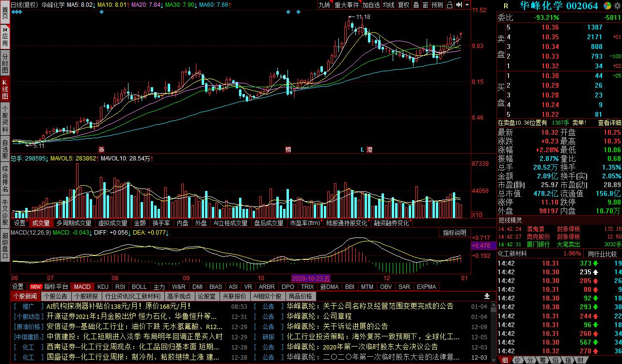The width and height of the screenshot is (622, 364).
Task: Click the 指标说明 button
Action: click(x=454, y=233)
